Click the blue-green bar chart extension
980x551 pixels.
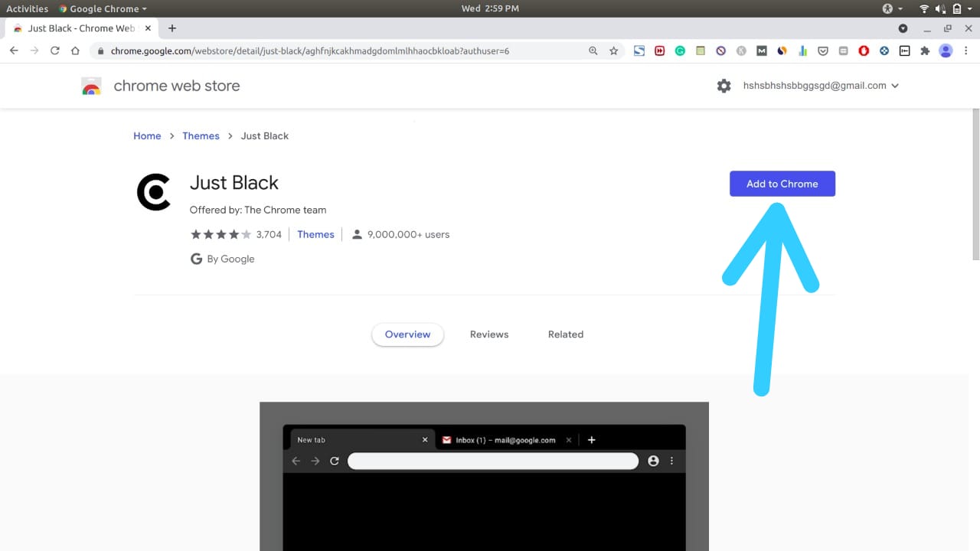[802, 51]
